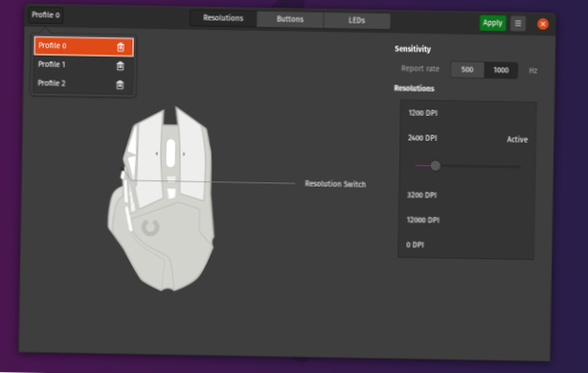Click the mouse device illustration
Viewport: 588px width, 373px height.
162,198
